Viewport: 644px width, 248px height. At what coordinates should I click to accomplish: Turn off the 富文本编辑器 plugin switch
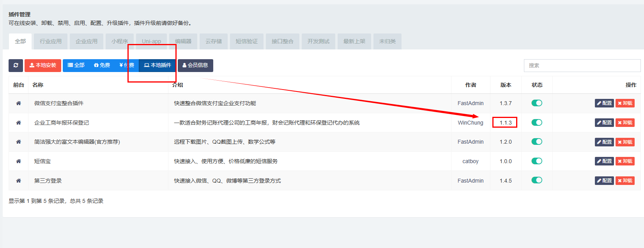click(537, 142)
